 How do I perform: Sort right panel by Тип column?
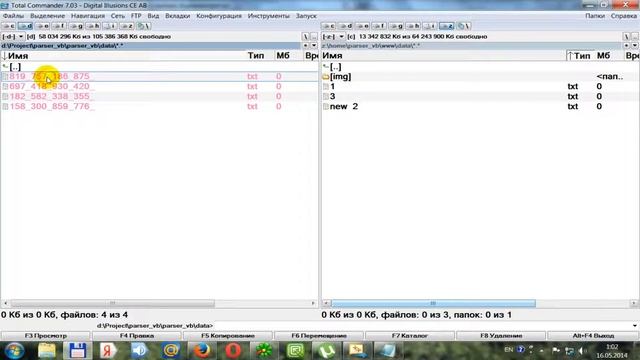click(579, 56)
